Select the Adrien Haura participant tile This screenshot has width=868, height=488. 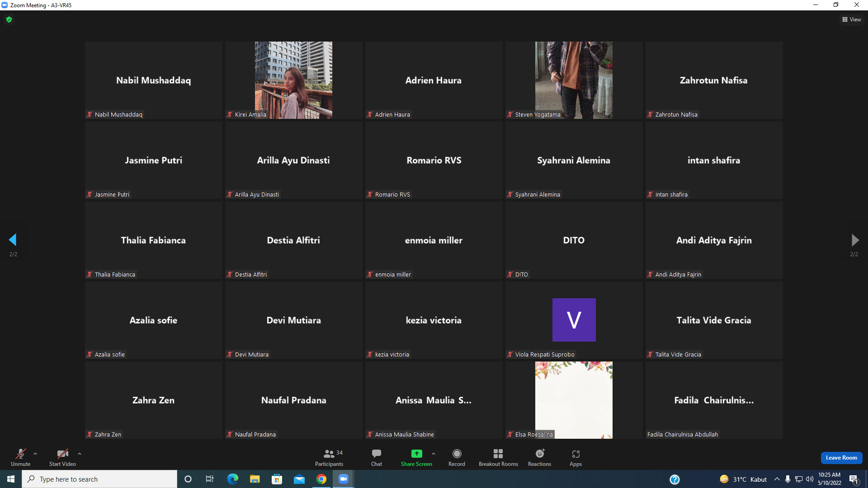coord(434,80)
